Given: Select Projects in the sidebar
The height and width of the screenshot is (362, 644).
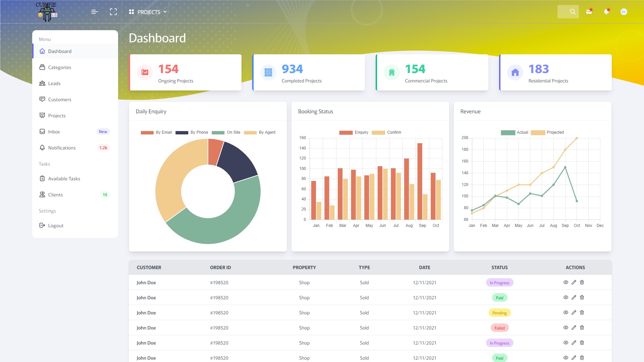Looking at the screenshot, I should click(x=75, y=116).
